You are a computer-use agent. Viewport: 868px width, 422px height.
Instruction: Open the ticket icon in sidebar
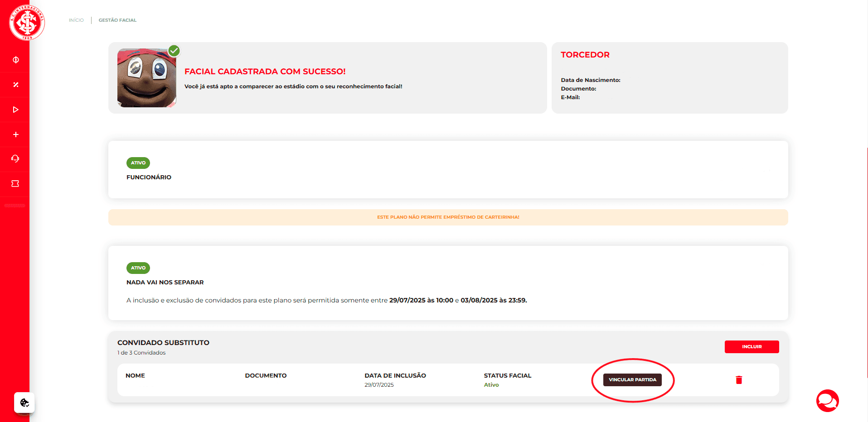pos(15,183)
